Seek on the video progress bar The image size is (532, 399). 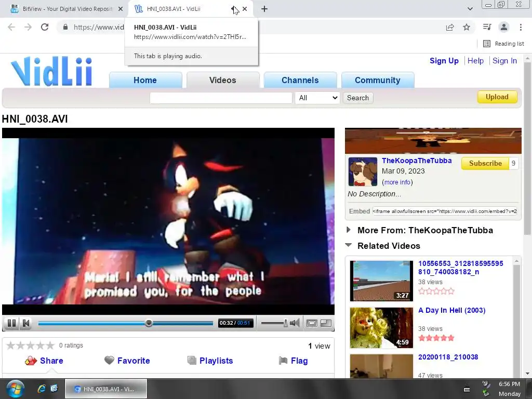click(126, 323)
